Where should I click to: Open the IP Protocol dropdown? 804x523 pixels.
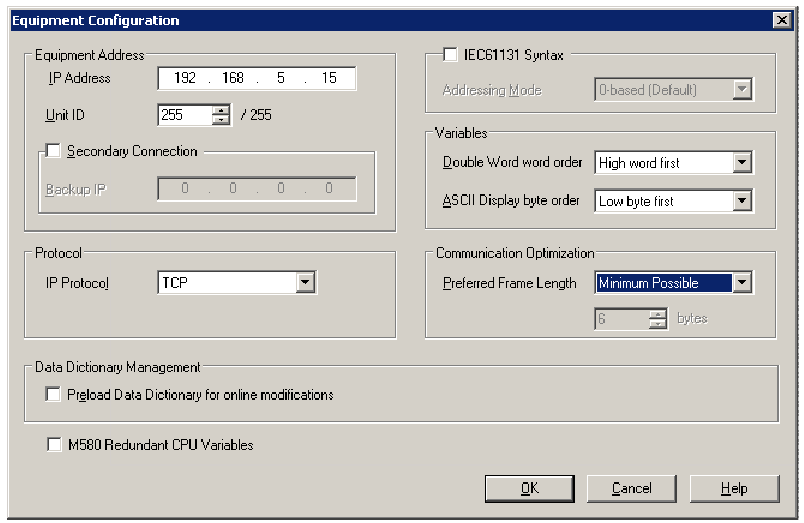tap(305, 283)
